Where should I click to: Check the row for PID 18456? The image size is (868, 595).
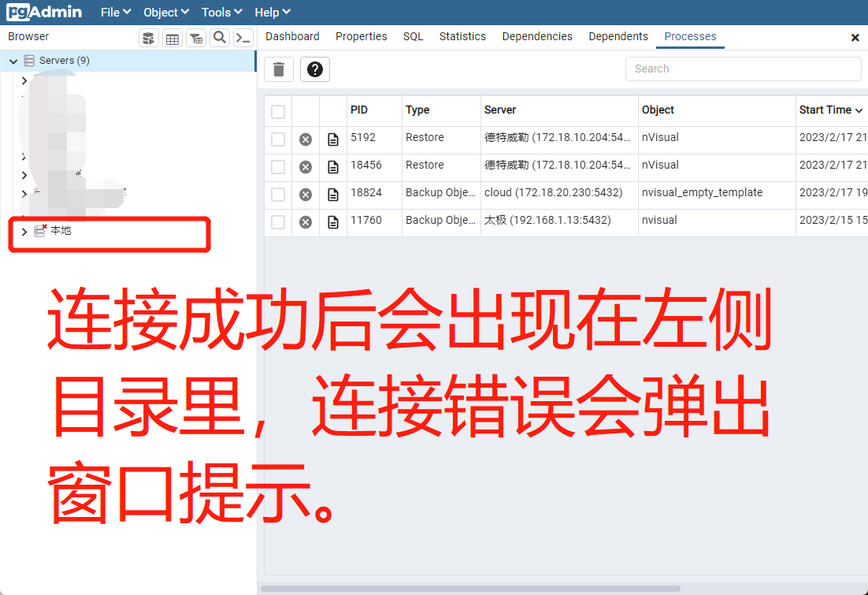[x=278, y=167]
